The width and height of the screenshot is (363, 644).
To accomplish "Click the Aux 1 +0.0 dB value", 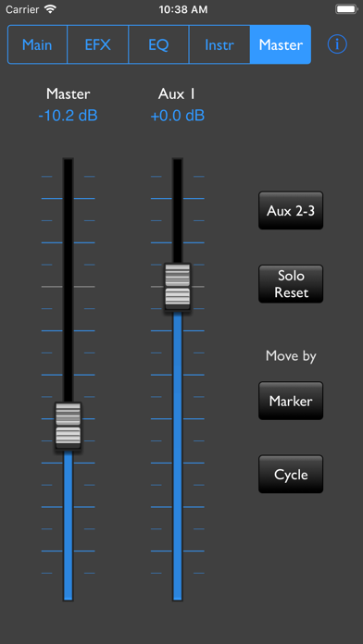I will click(x=178, y=116).
